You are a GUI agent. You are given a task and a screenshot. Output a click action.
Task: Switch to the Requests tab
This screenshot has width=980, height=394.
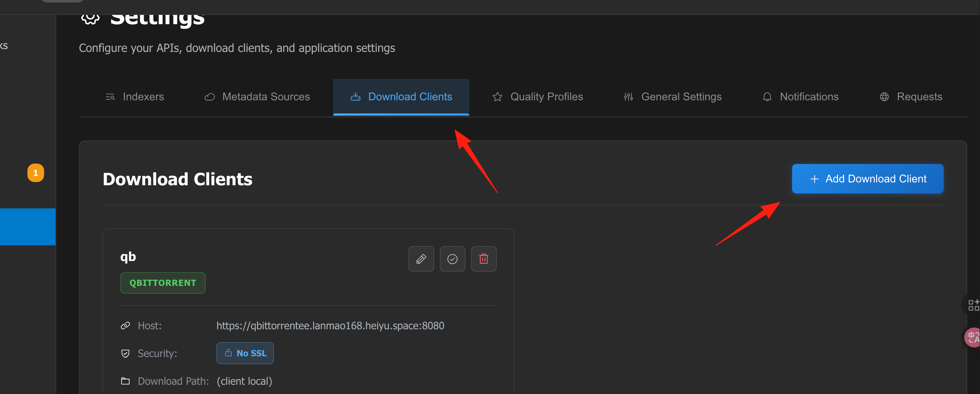pyautogui.click(x=911, y=97)
